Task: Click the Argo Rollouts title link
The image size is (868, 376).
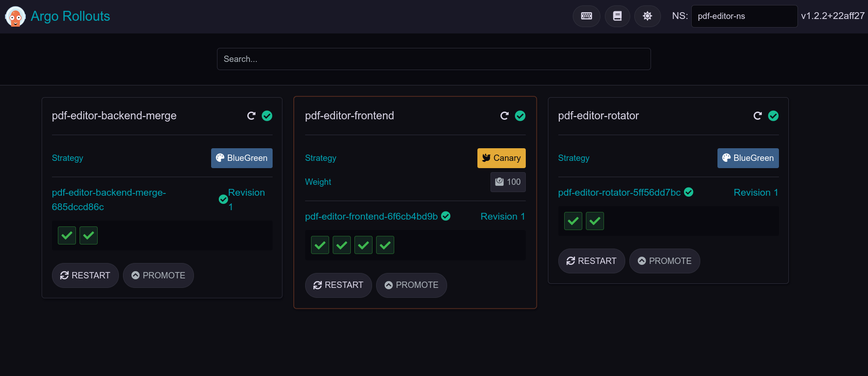Action: click(x=71, y=16)
